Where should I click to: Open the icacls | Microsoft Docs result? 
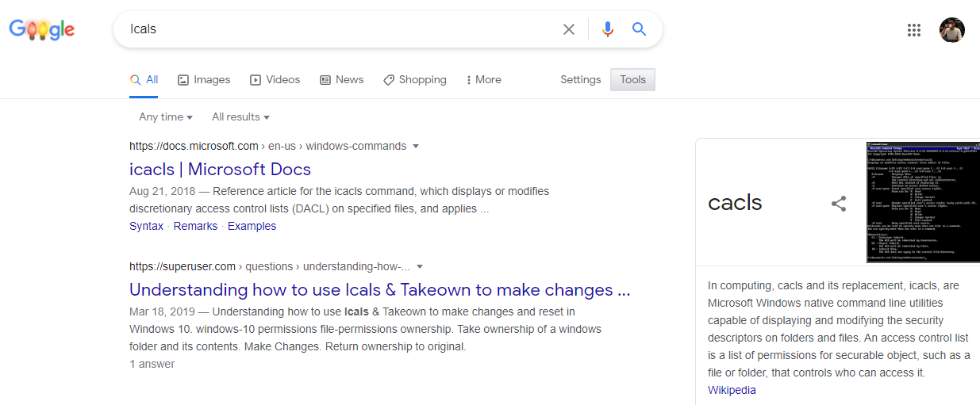point(220,169)
